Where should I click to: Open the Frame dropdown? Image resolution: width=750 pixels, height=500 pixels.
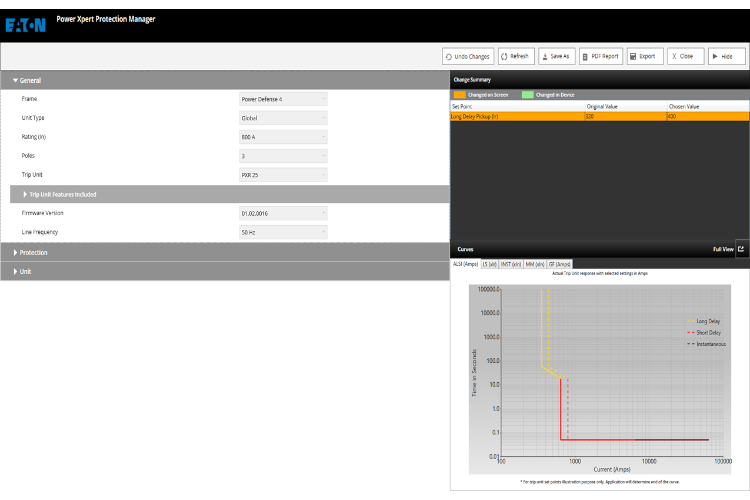(x=283, y=99)
